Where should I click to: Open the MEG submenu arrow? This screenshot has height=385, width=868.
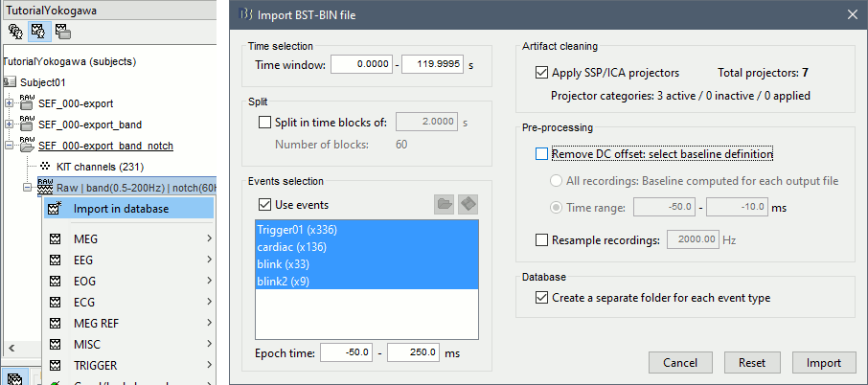tap(208, 238)
